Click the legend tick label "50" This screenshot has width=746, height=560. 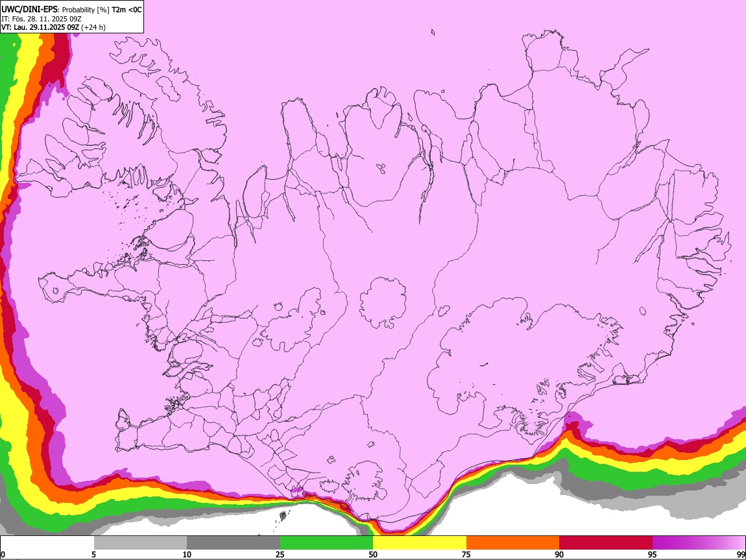coord(373,554)
